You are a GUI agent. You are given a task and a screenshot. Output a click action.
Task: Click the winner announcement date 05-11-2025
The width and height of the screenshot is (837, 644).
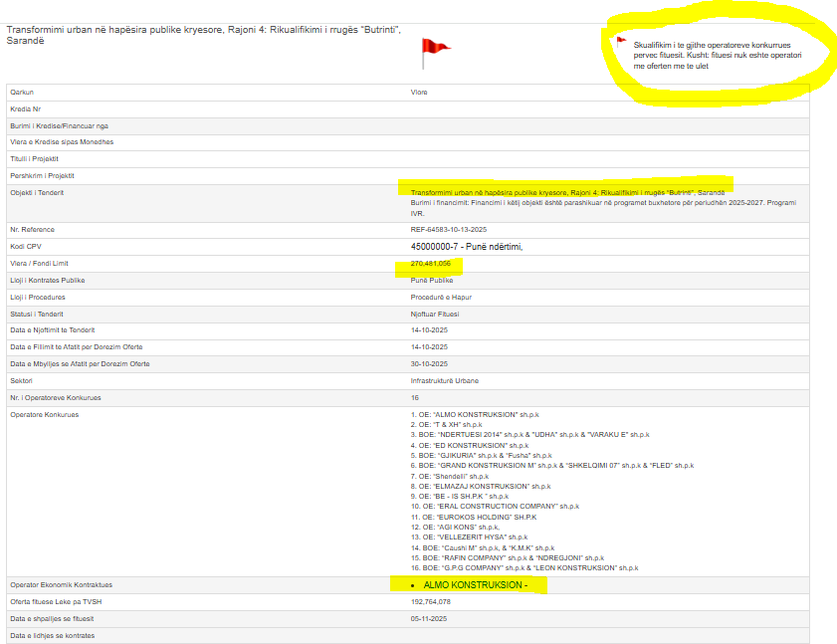coord(429,618)
